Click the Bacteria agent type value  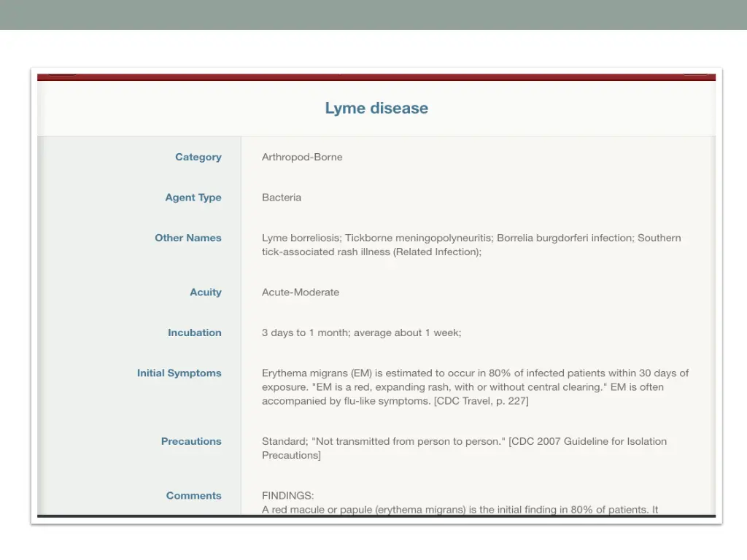point(282,198)
